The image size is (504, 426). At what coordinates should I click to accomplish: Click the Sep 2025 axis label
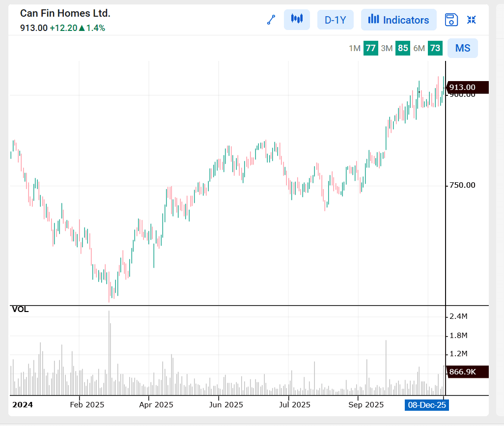pos(366,405)
